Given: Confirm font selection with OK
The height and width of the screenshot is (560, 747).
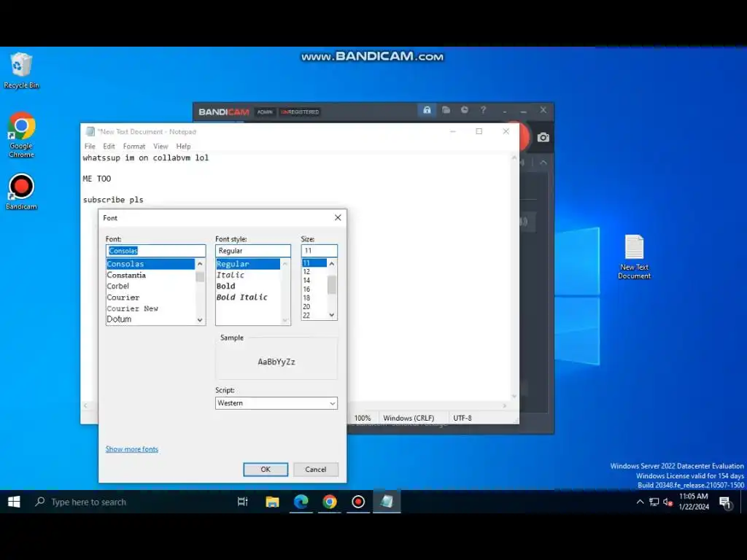Looking at the screenshot, I should click(x=266, y=469).
